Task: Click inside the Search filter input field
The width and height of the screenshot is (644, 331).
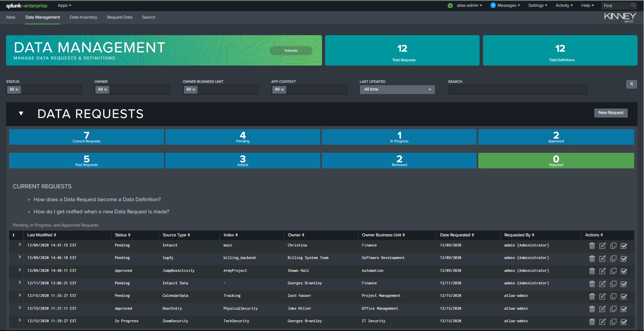Action: tap(517, 89)
